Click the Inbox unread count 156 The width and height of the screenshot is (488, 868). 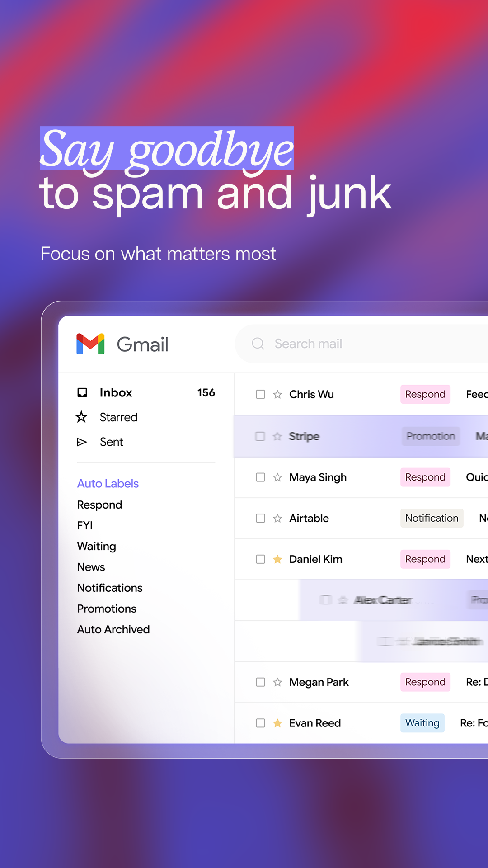[x=206, y=392]
